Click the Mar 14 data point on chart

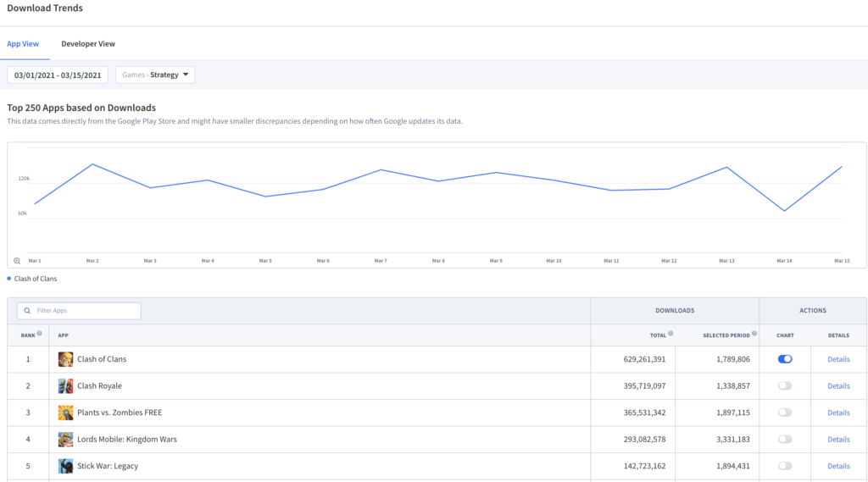(784, 211)
